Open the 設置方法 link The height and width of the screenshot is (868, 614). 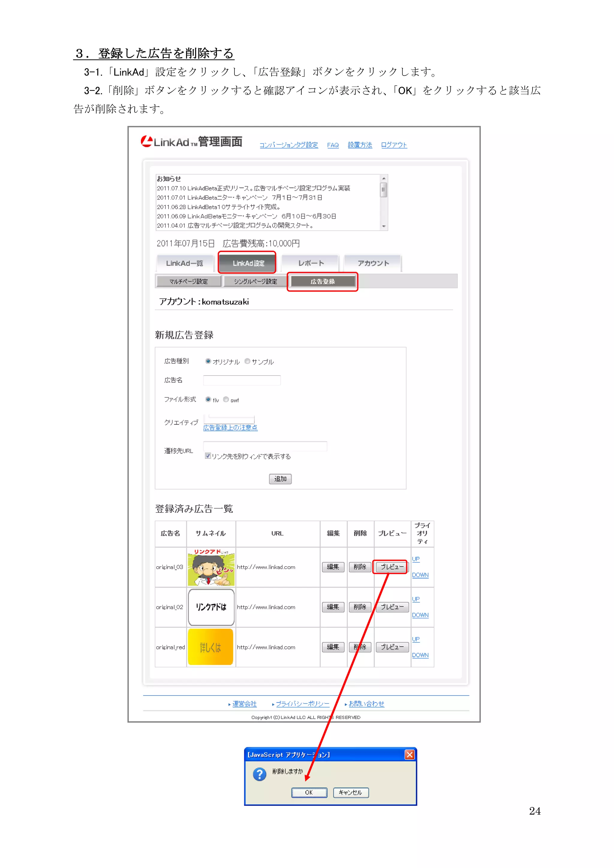(360, 145)
